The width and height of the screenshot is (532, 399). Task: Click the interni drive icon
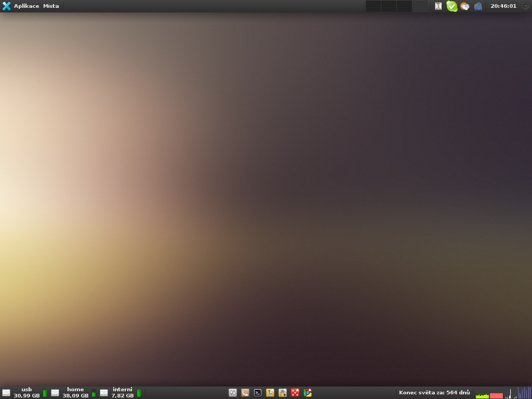[104, 393]
